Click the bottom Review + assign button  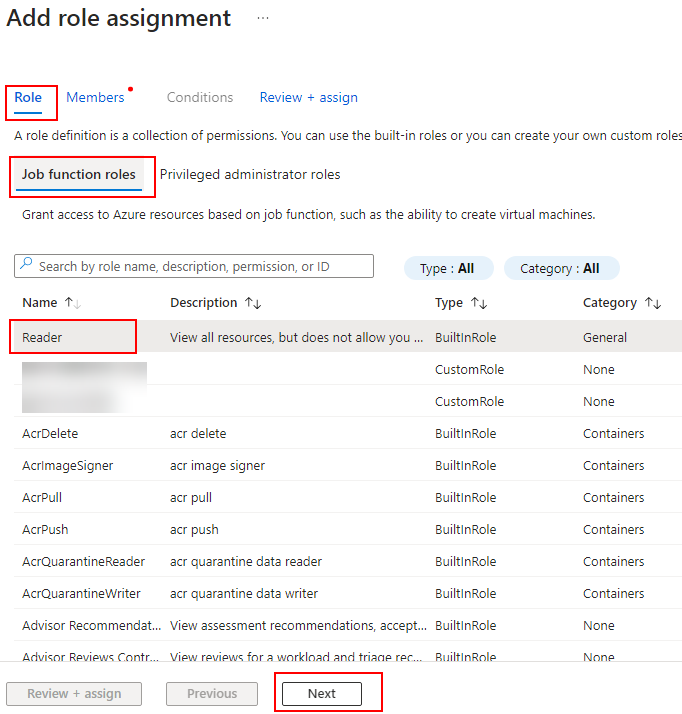(74, 694)
